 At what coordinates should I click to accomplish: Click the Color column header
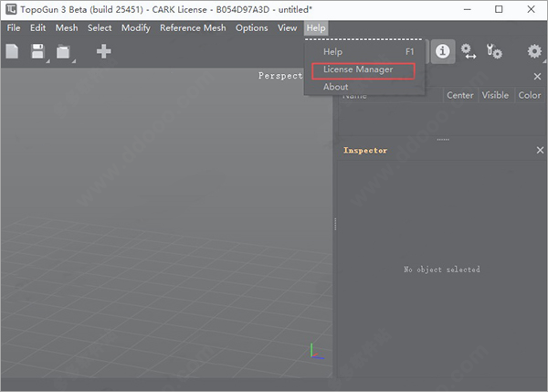pos(530,95)
